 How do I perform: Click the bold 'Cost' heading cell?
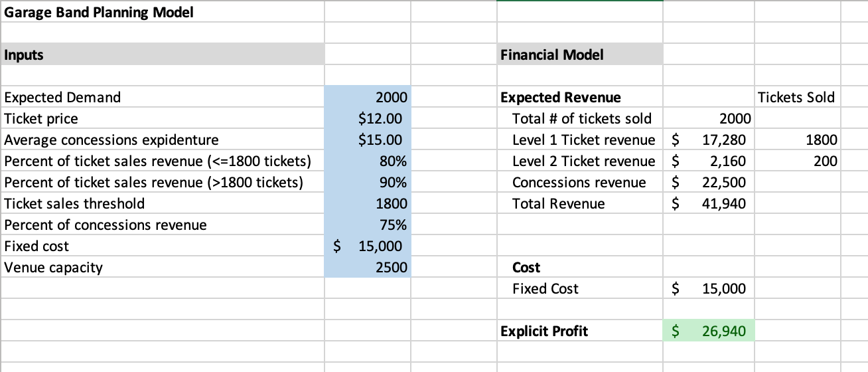[579, 267]
